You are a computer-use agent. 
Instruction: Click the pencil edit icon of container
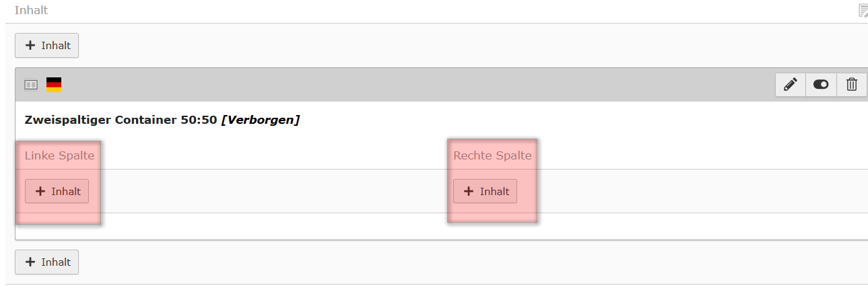[790, 85]
